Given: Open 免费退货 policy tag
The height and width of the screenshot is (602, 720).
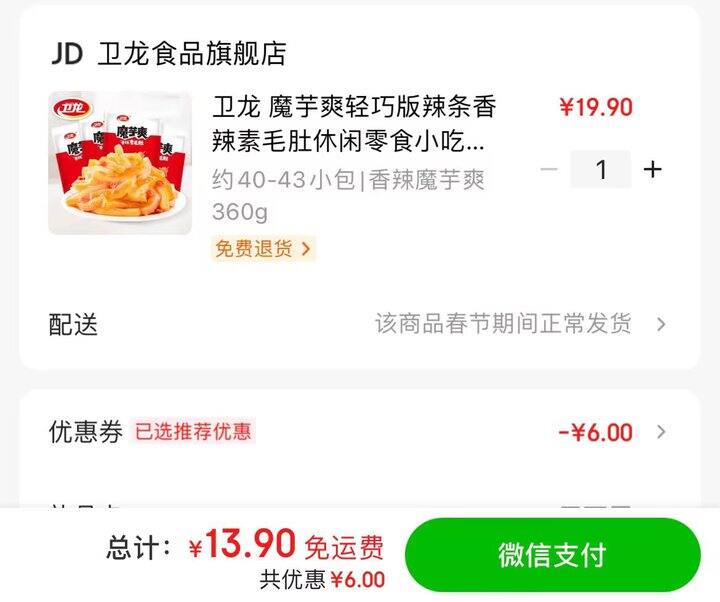Looking at the screenshot, I should [x=263, y=249].
